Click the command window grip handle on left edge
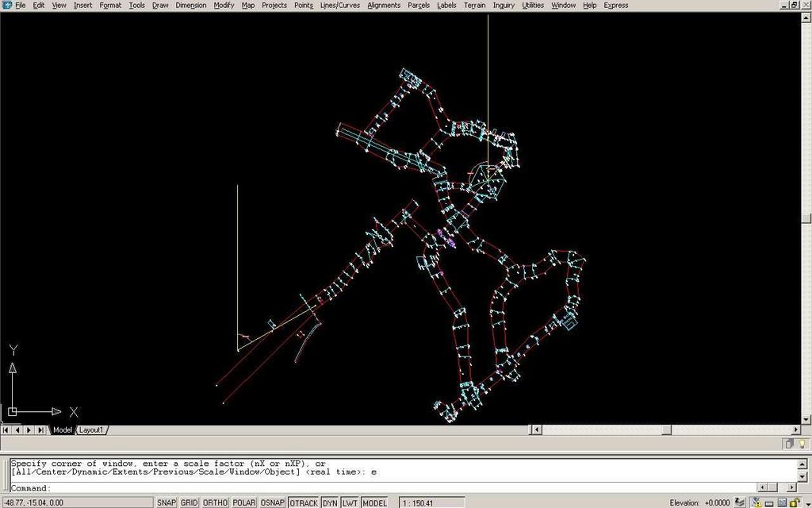 5,475
